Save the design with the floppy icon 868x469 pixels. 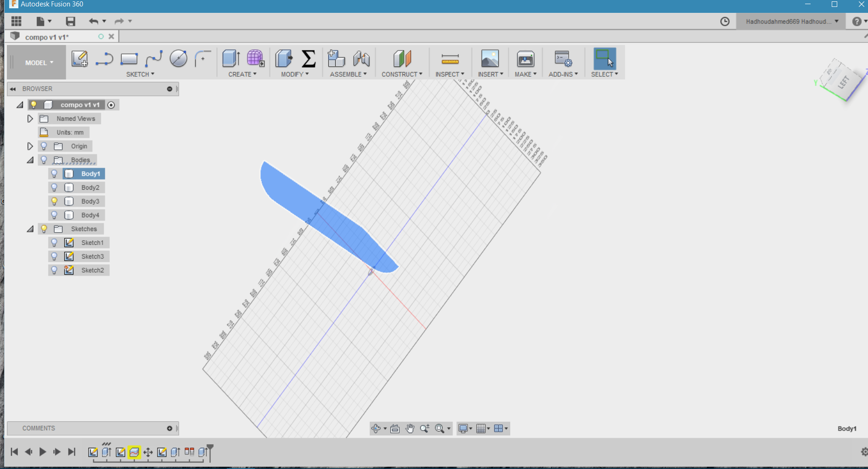(x=70, y=21)
